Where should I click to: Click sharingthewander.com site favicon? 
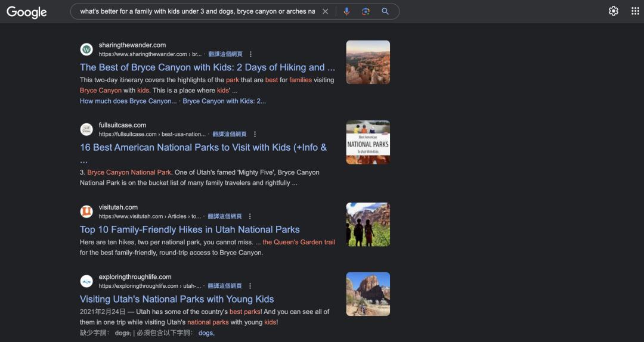coord(86,49)
